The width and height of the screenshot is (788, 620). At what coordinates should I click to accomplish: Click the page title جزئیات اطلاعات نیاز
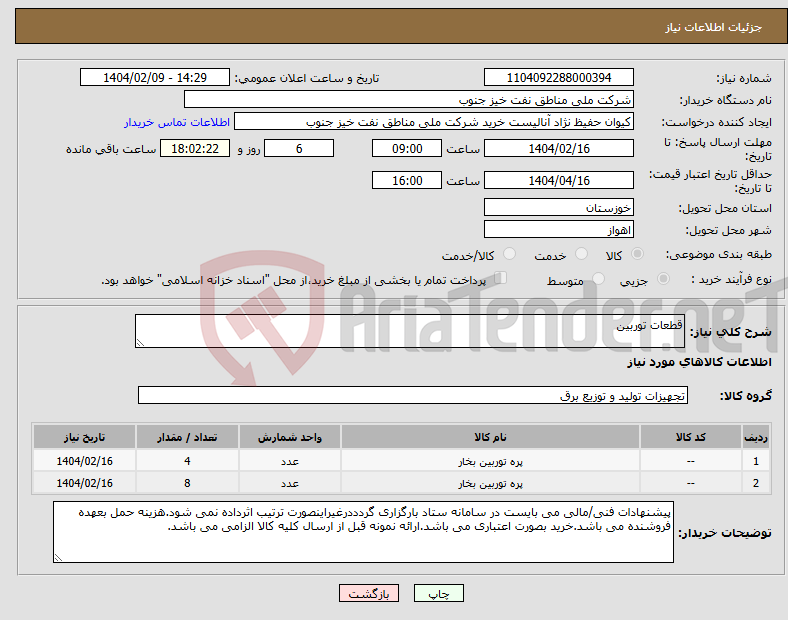point(714,27)
